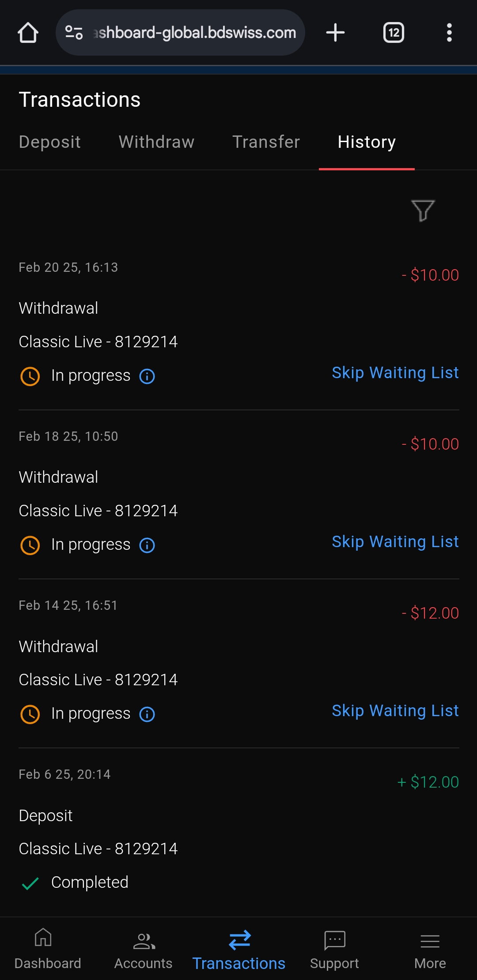Skip Waiting List for Feb 18 withdrawal
This screenshot has width=477, height=980.
pyautogui.click(x=395, y=542)
